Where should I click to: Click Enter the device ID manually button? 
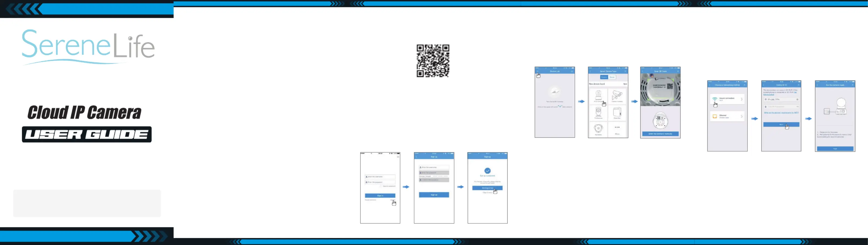pyautogui.click(x=660, y=134)
